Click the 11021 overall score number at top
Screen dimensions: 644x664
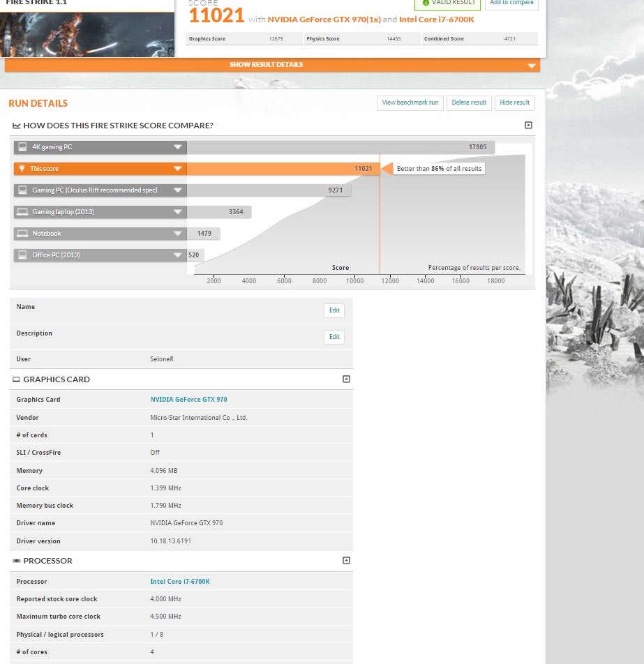tap(216, 16)
